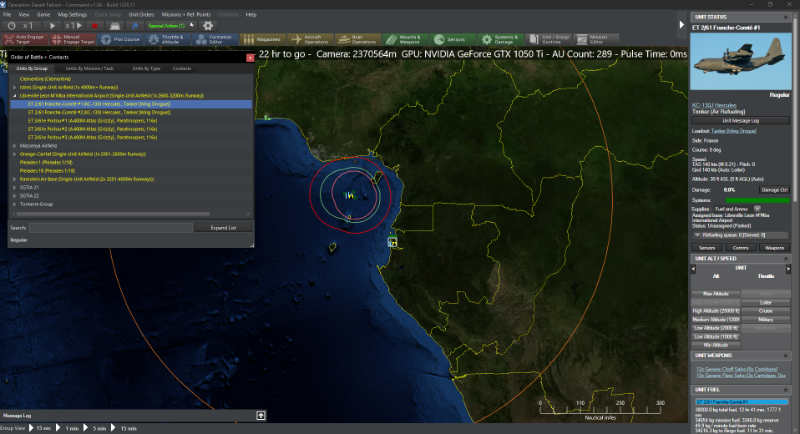Switch to Units By Type tab
800x434 pixels.
146,68
